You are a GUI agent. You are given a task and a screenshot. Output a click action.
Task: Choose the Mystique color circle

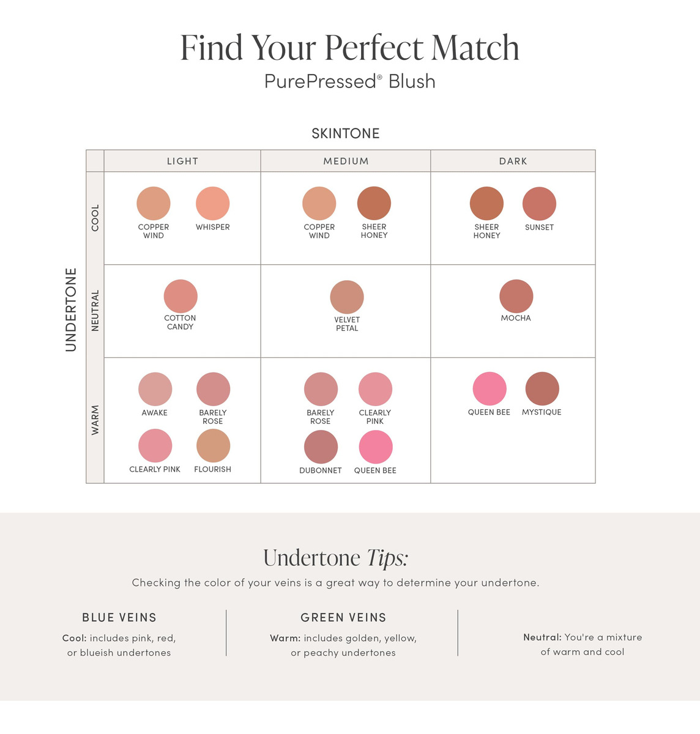pos(542,388)
